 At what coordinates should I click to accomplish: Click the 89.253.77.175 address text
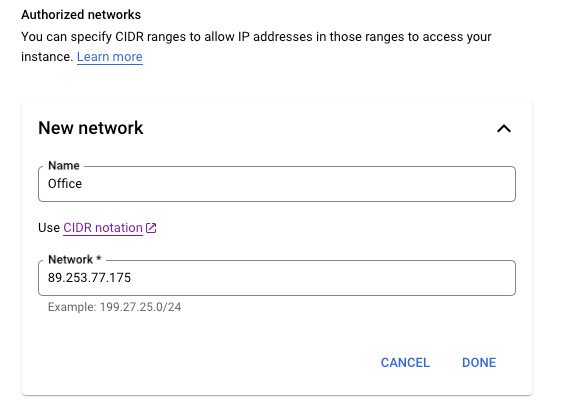pos(90,278)
